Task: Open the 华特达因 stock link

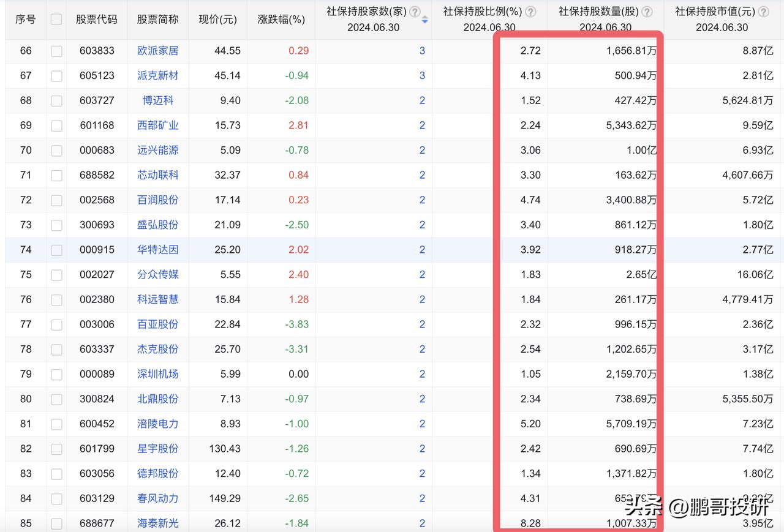Action: coord(158,250)
